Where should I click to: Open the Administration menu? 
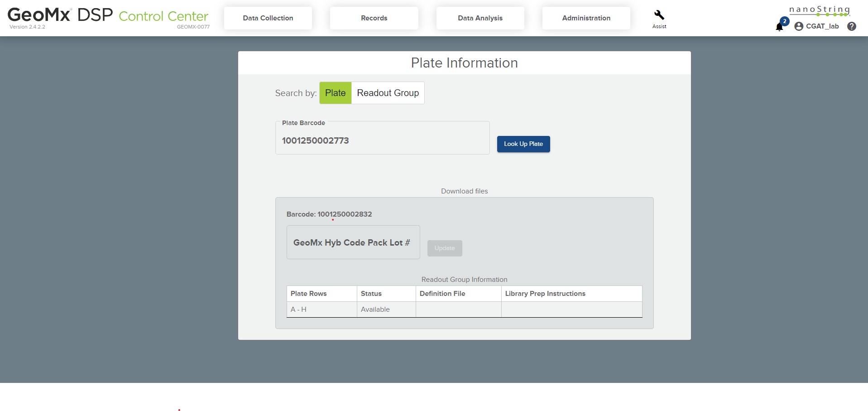(586, 18)
